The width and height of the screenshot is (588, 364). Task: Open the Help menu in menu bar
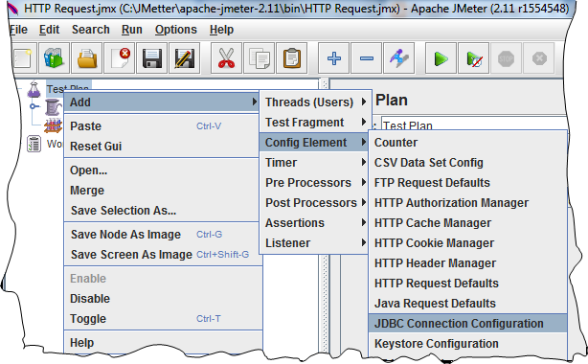(x=221, y=30)
